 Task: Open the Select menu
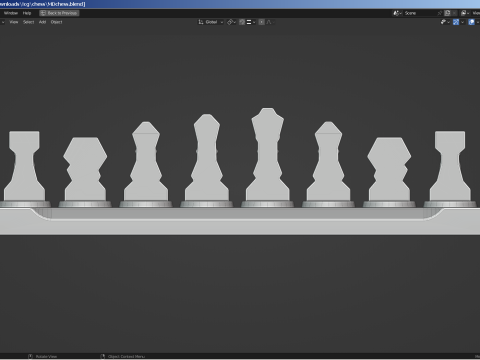click(29, 22)
